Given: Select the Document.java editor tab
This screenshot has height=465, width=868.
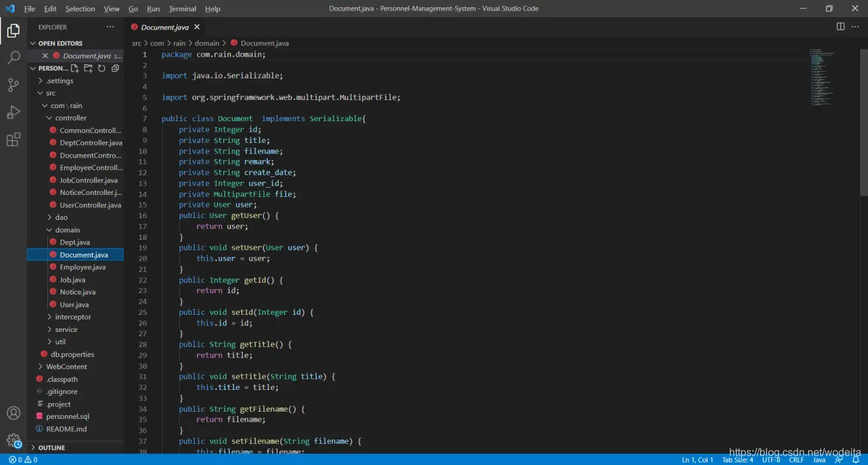Looking at the screenshot, I should (165, 27).
